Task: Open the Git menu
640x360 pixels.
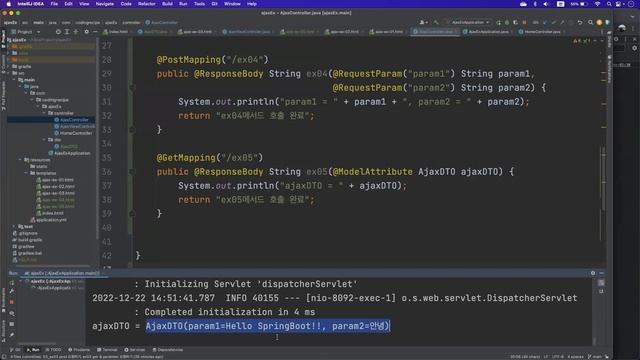Action: [x=214, y=4]
